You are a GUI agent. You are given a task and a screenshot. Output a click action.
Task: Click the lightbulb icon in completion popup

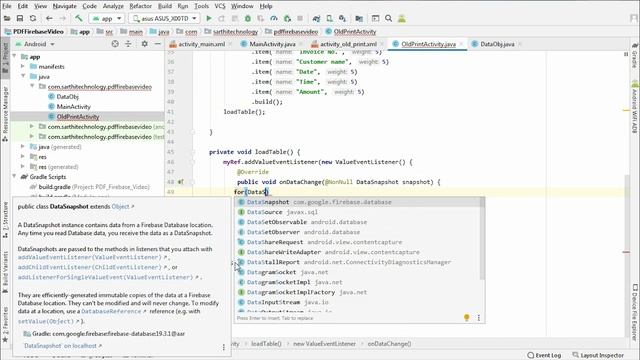467,318
